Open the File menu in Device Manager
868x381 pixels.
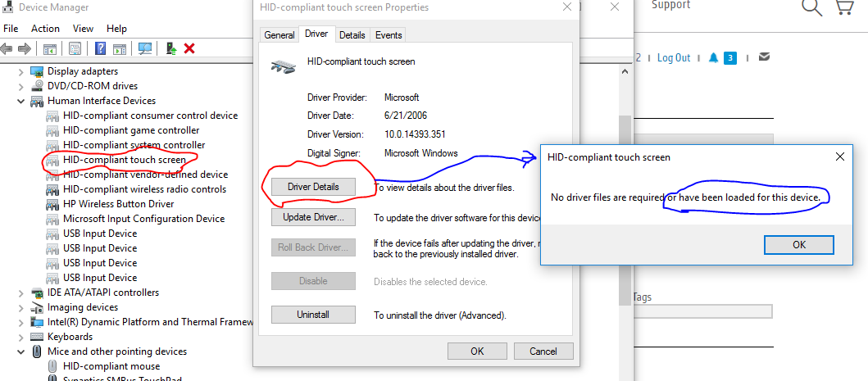(11, 28)
